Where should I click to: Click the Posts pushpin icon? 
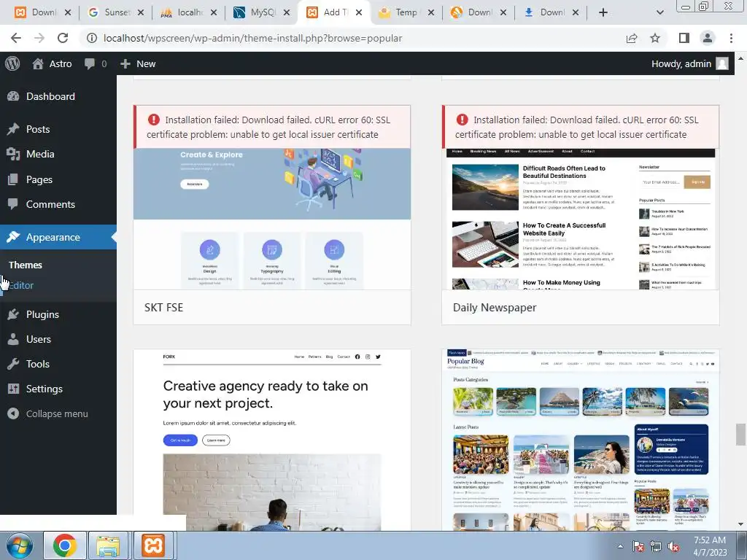coord(13,129)
